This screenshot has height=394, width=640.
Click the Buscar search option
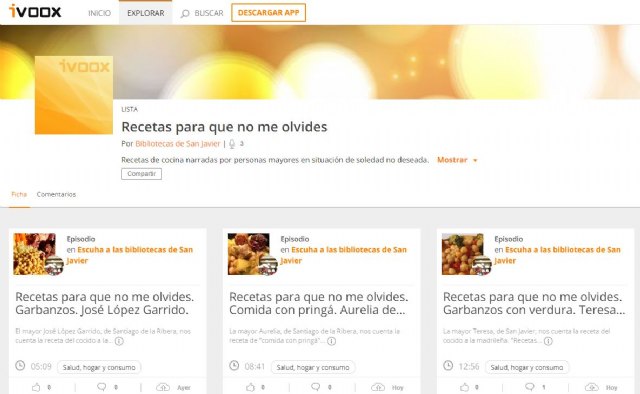(209, 13)
